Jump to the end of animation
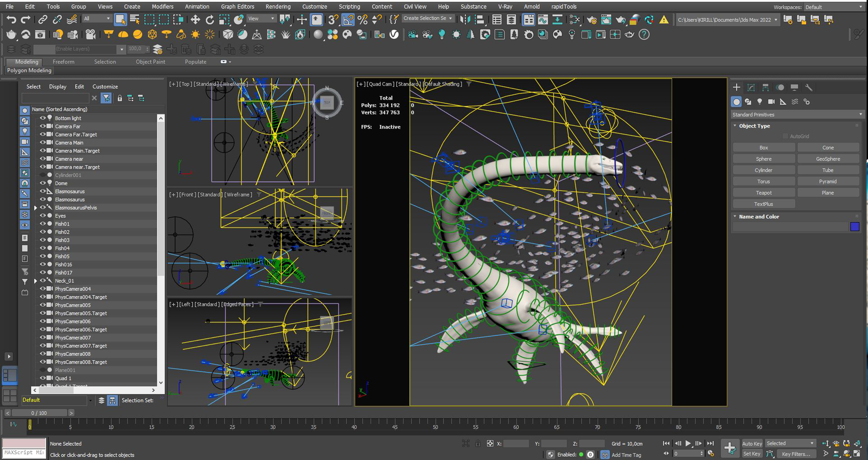 tap(710, 443)
